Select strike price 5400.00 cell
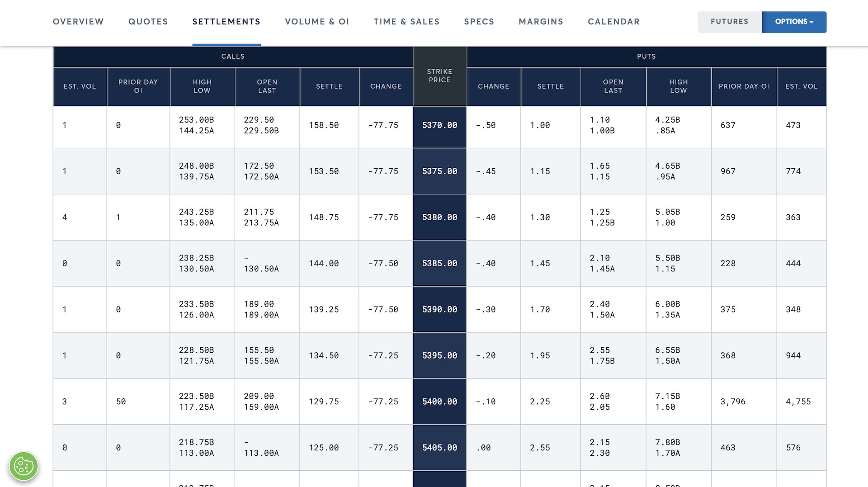 tap(439, 402)
